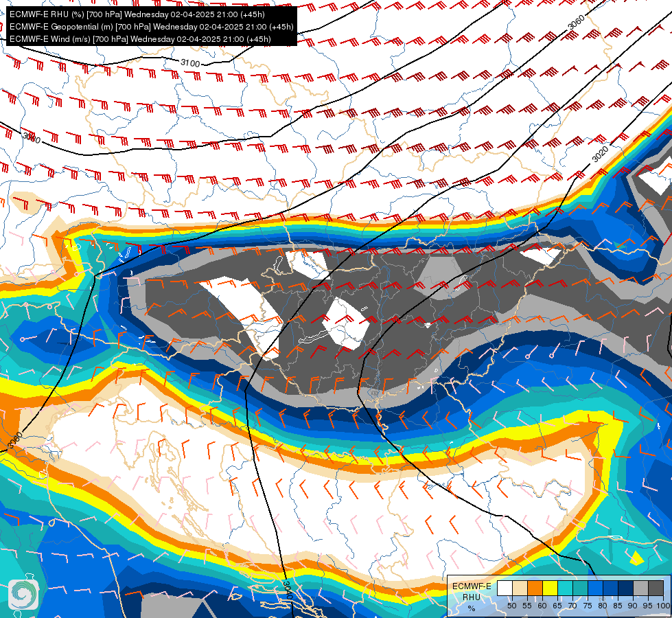The image size is (672, 618).
Task: Select the teal 70–75 legend swatch
Action: (580, 588)
